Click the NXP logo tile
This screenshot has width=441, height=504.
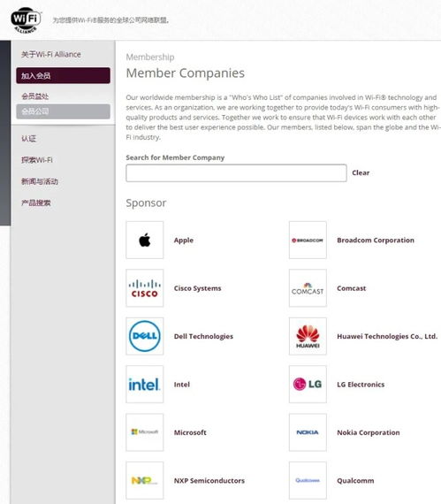(145, 480)
